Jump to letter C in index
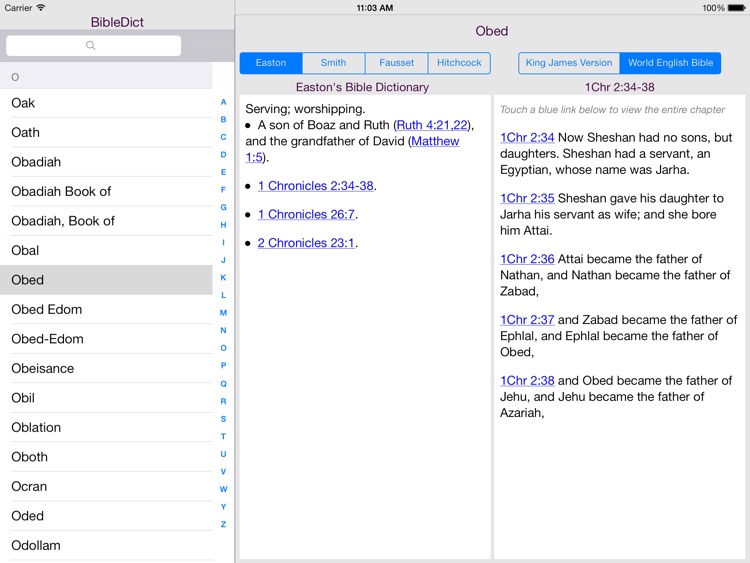750x563 pixels. (x=223, y=137)
